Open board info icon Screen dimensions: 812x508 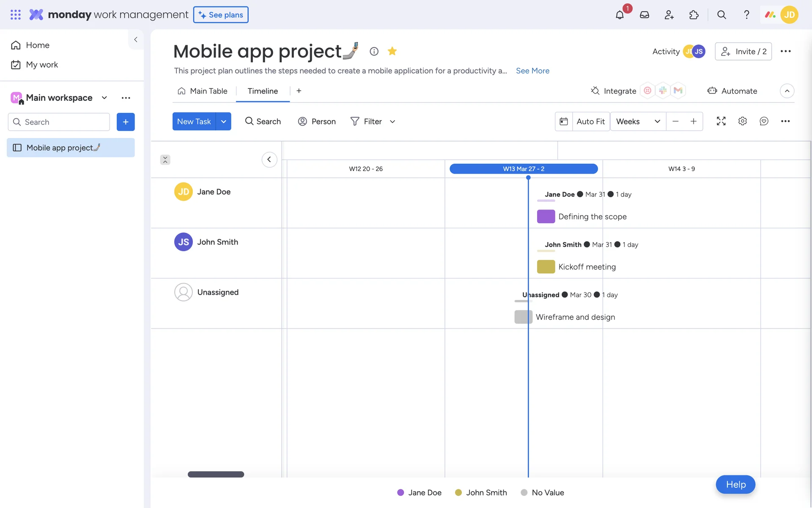[374, 51]
